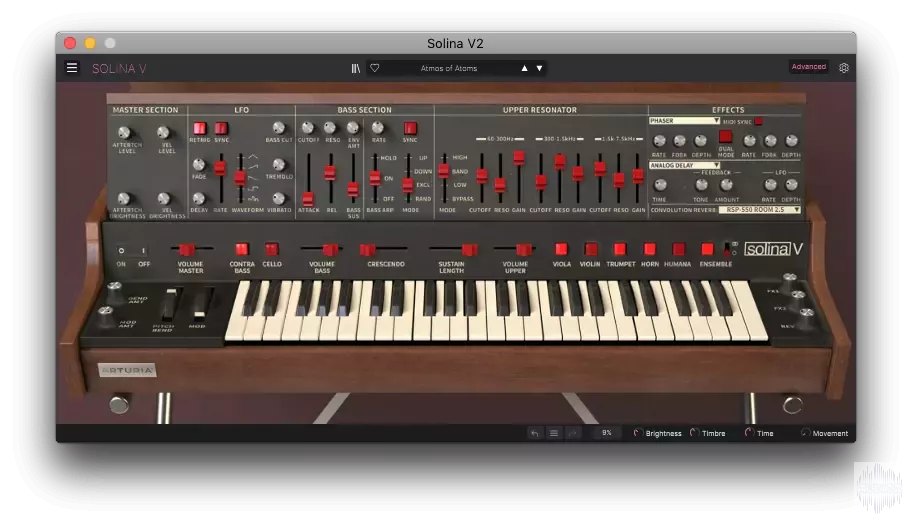Image resolution: width=912 pixels, height=523 pixels.
Task: Click the Timbre macro knob
Action: [x=694, y=433]
